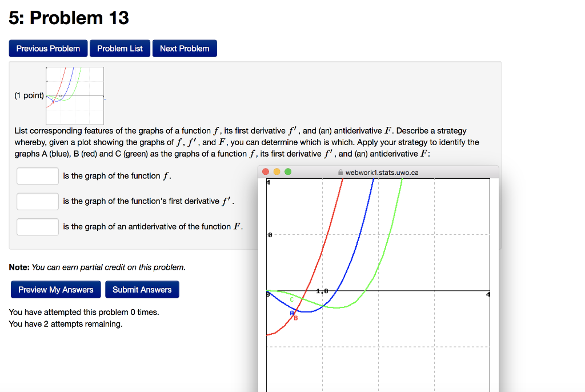Open the Problem List
The image size is (585, 392).
coord(119,48)
